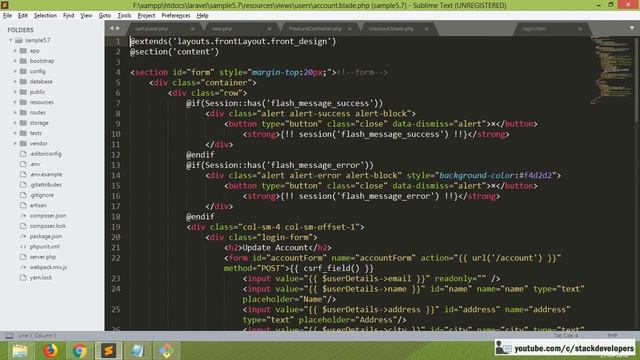Viewport: 640px width, 360px height.
Task: Open the Help menu
Action: point(202,16)
